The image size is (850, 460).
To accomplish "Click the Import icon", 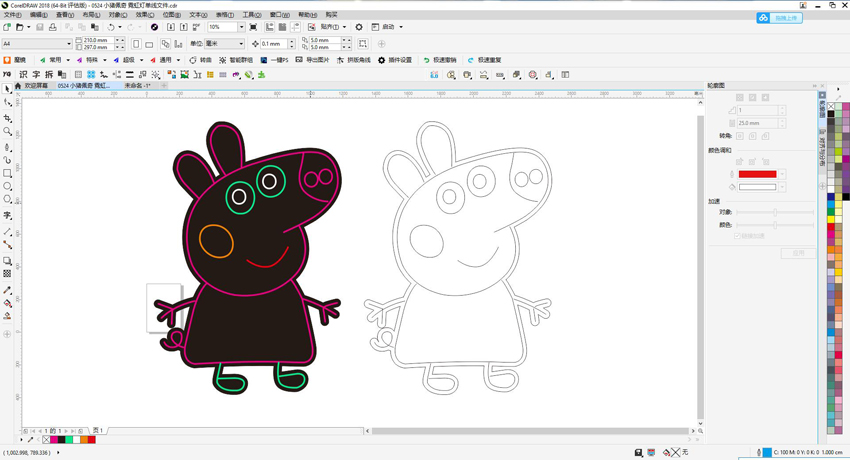I will pyautogui.click(x=171, y=27).
